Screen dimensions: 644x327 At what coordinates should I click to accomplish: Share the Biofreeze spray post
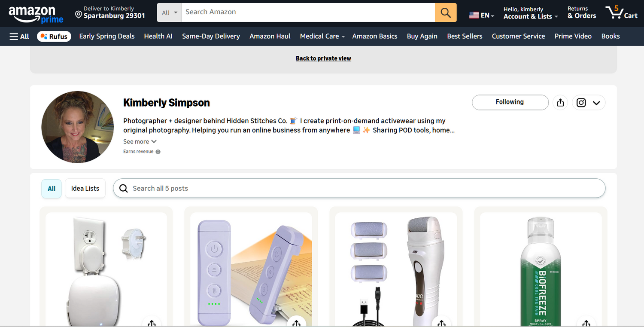click(586, 323)
